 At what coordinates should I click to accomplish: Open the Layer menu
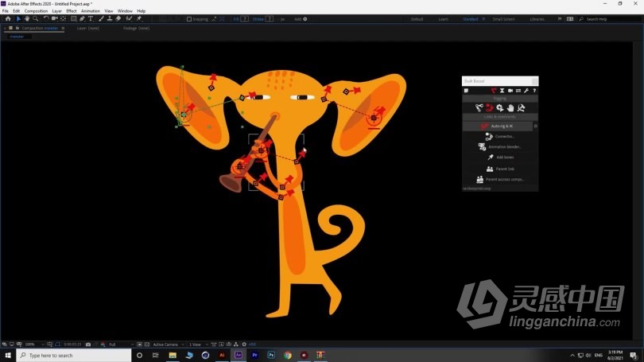click(x=56, y=11)
